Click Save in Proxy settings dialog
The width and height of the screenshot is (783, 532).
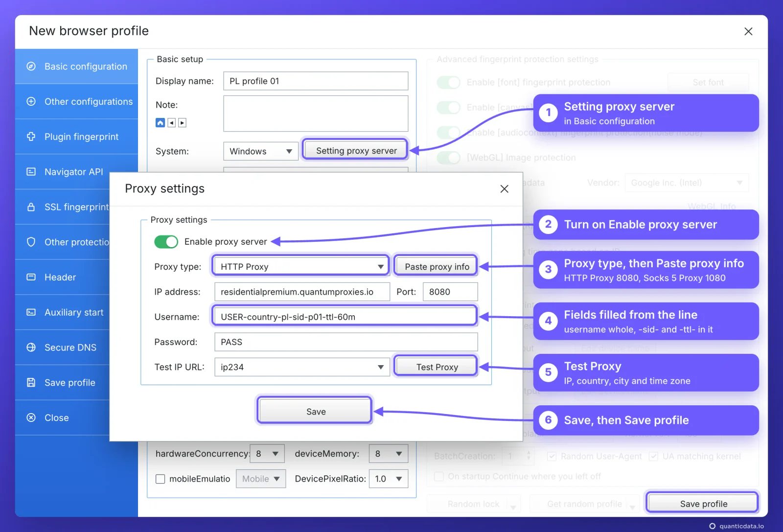[315, 411]
